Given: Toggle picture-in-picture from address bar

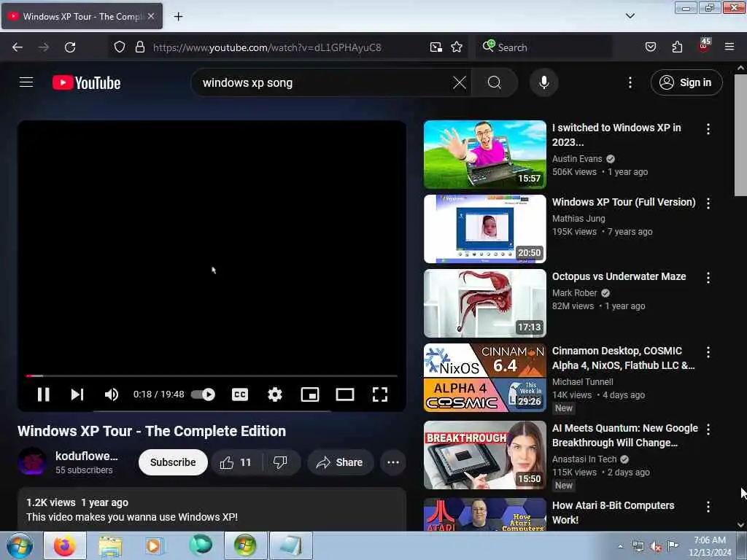Looking at the screenshot, I should 436,47.
